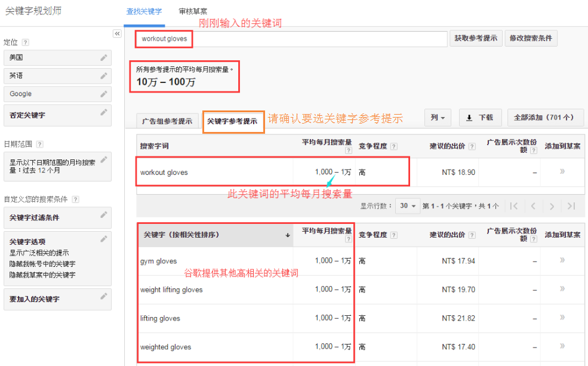588x366 pixels.
Task: Open help icon beside lower 建议的出价 header
Action: pyautogui.click(x=472, y=235)
